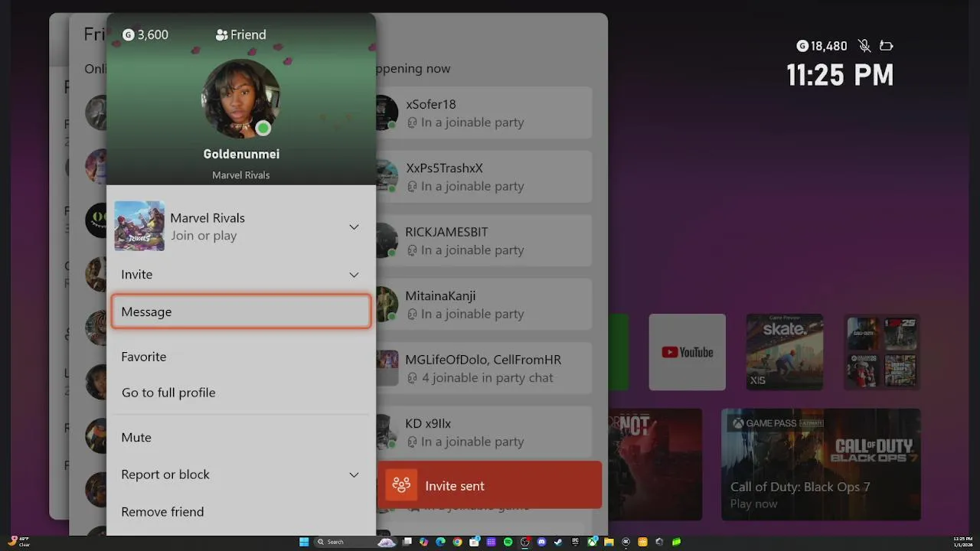The image size is (980, 551).
Task: Open the Xbox app from the taskbar
Action: tap(592, 542)
